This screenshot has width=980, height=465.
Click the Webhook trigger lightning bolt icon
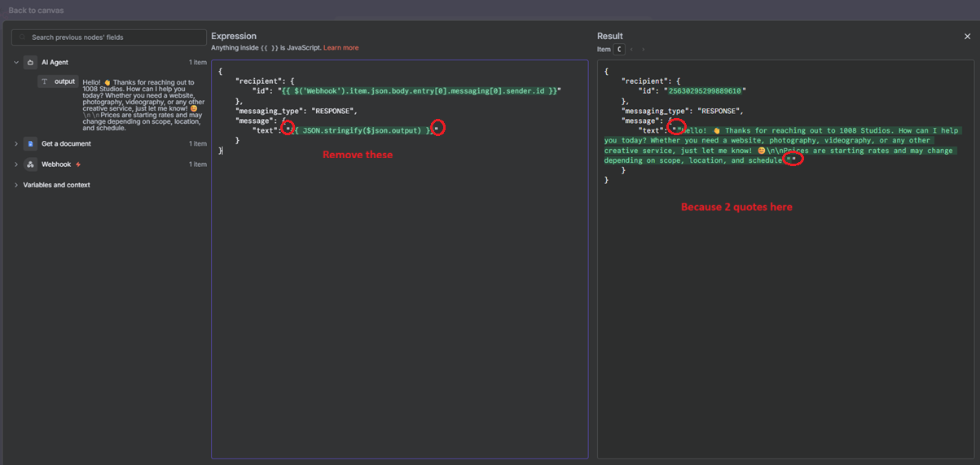(x=78, y=165)
